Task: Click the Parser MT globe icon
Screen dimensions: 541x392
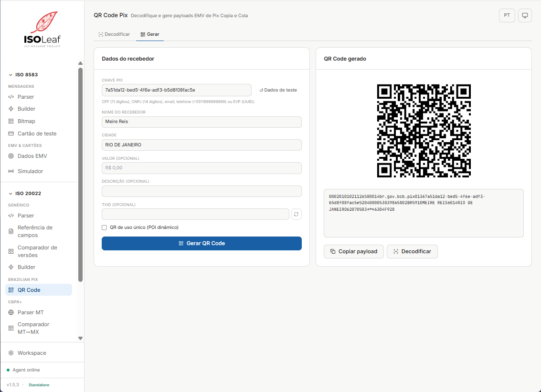Action: (x=11, y=312)
